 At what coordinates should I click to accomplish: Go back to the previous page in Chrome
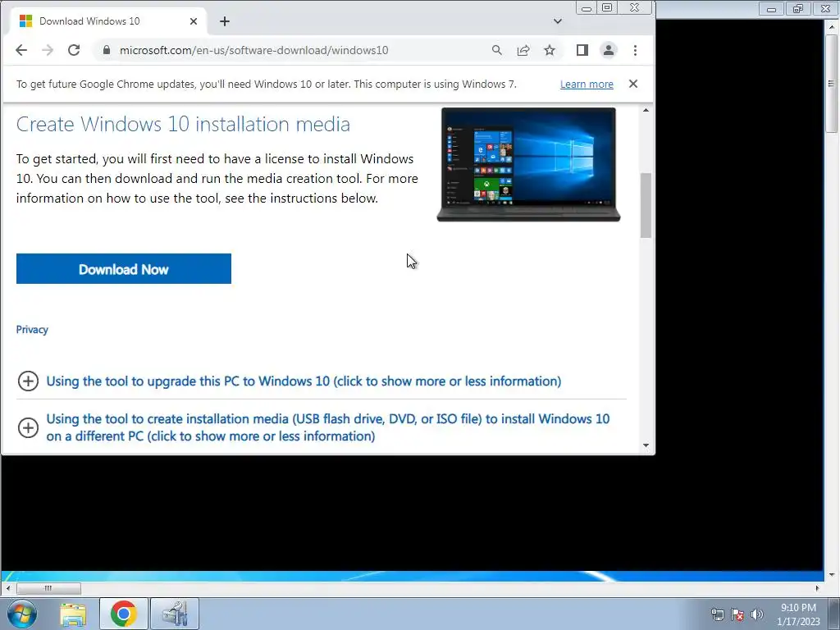(21, 50)
